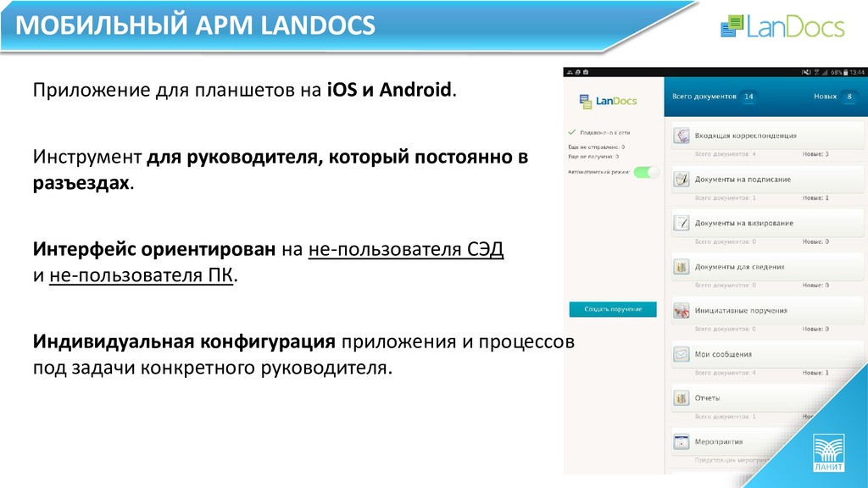This screenshot has height=488, width=868.
Task: Toggle the Автоматический режим switch
Action: click(646, 172)
